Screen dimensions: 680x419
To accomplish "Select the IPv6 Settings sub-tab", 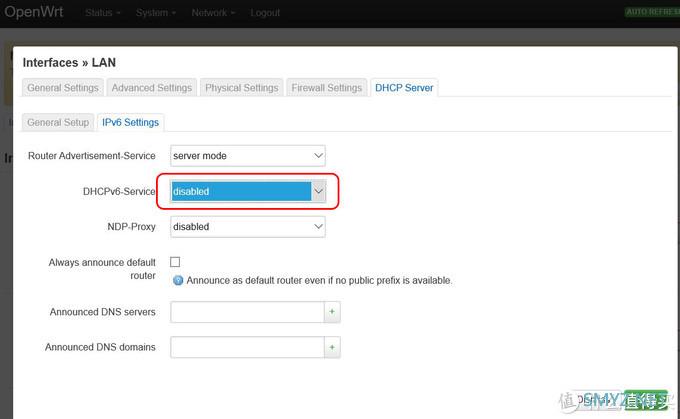I will 131,122.
